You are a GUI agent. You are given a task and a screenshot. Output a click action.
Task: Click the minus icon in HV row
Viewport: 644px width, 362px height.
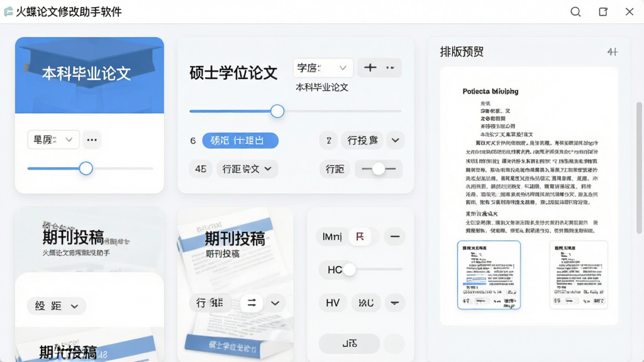[x=395, y=303]
